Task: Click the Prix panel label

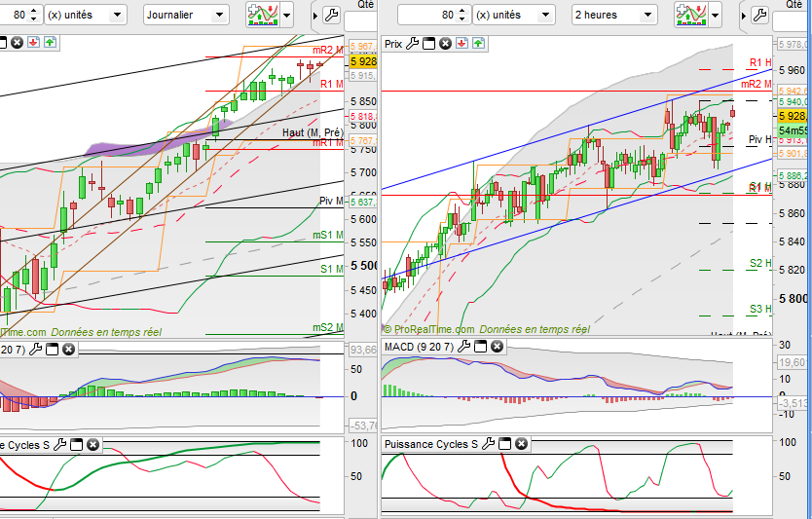Action: click(393, 44)
